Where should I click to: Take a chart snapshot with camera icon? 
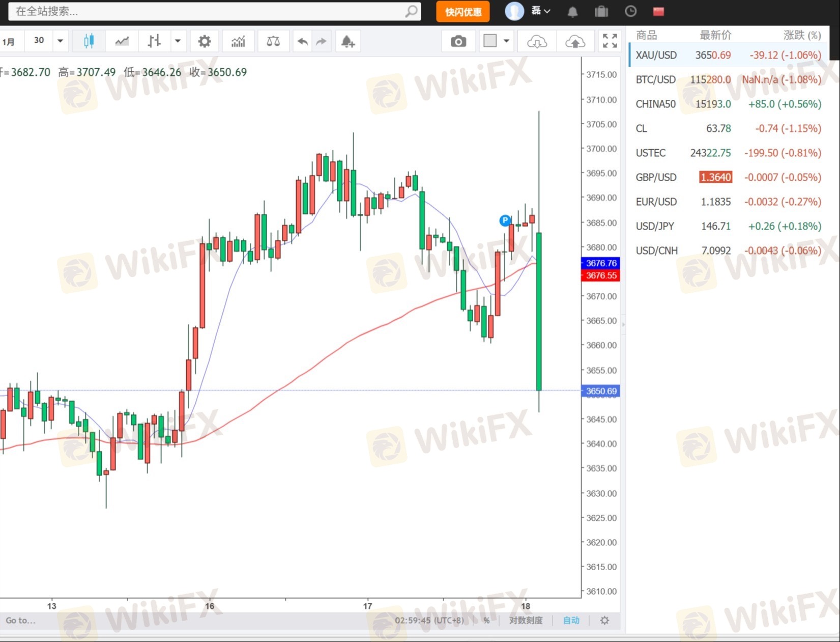458,41
